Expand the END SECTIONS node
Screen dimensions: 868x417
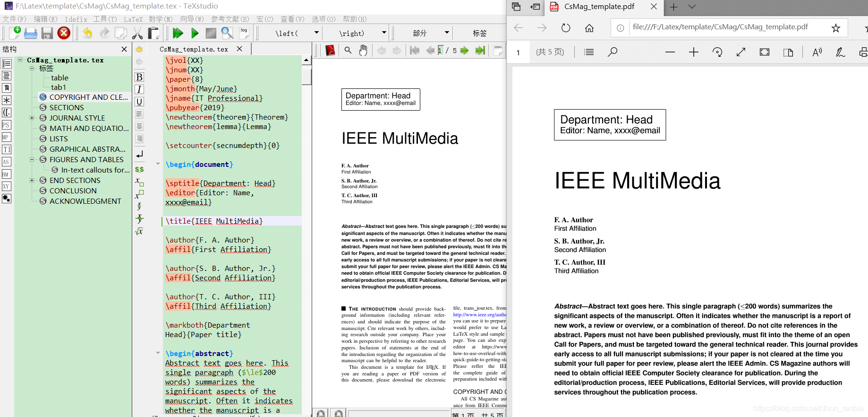click(32, 180)
